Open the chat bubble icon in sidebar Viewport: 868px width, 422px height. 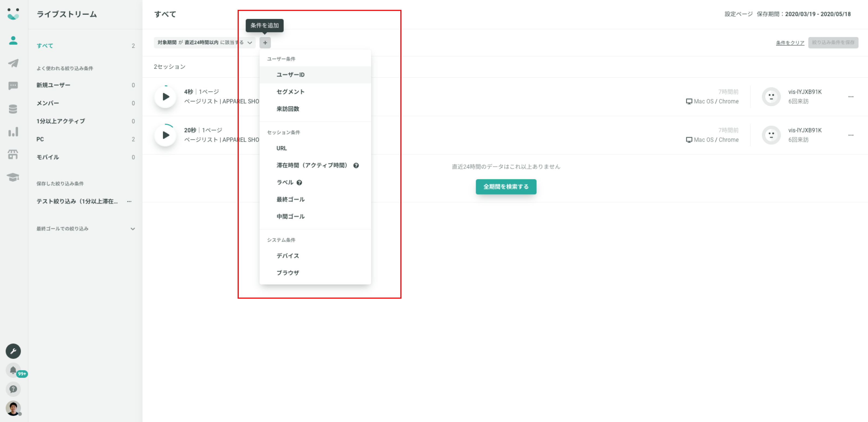pyautogui.click(x=13, y=86)
